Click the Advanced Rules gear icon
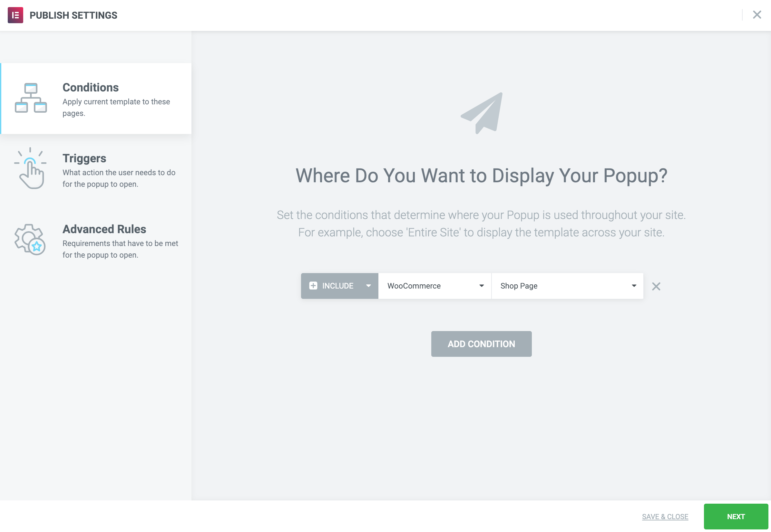Image resolution: width=771 pixels, height=532 pixels. pyautogui.click(x=30, y=240)
